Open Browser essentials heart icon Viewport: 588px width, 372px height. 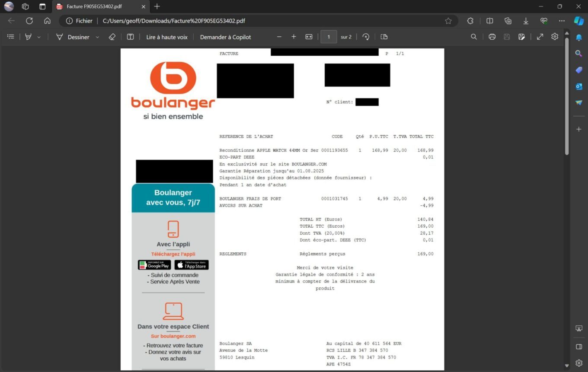[544, 21]
